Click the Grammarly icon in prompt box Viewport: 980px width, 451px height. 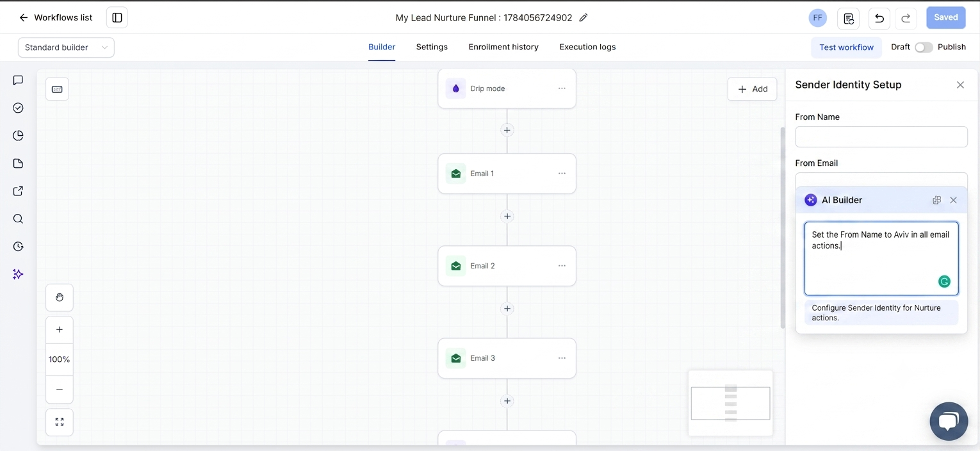coord(944,281)
